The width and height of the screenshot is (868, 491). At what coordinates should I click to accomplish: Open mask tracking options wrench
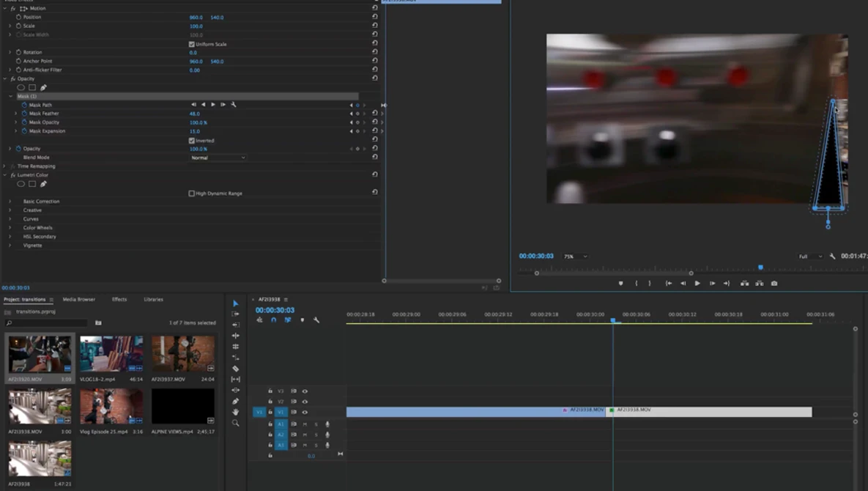[233, 105]
